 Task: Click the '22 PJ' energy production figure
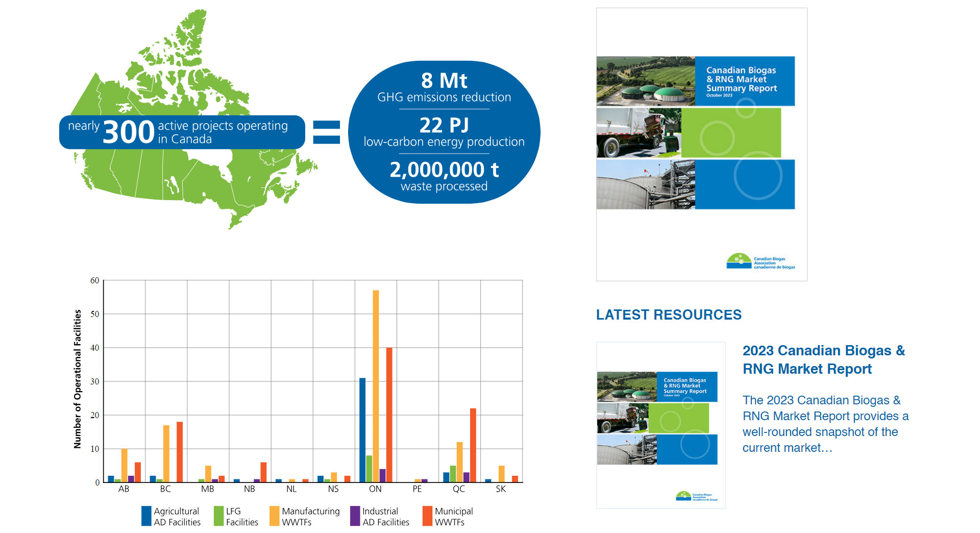click(x=444, y=125)
